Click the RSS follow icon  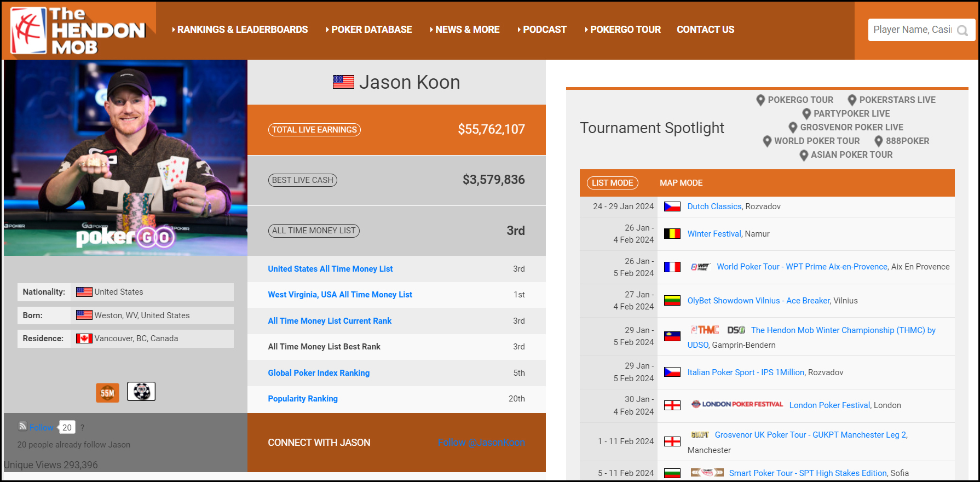pyautogui.click(x=22, y=426)
